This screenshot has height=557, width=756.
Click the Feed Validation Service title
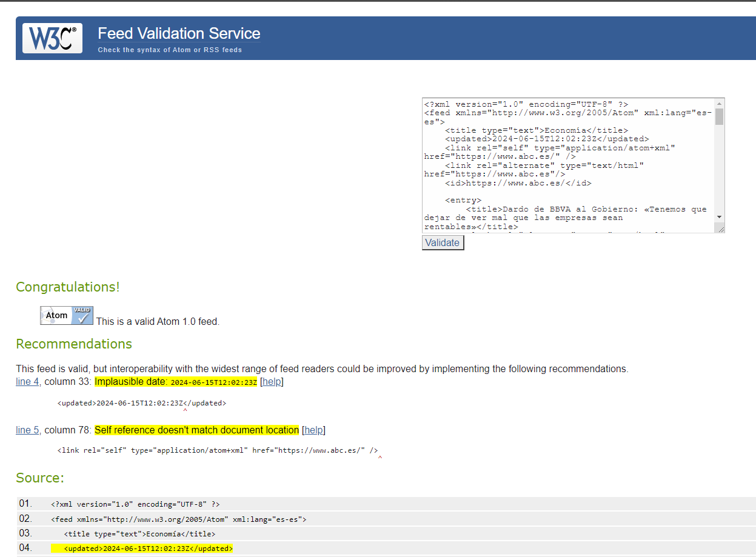click(x=179, y=33)
